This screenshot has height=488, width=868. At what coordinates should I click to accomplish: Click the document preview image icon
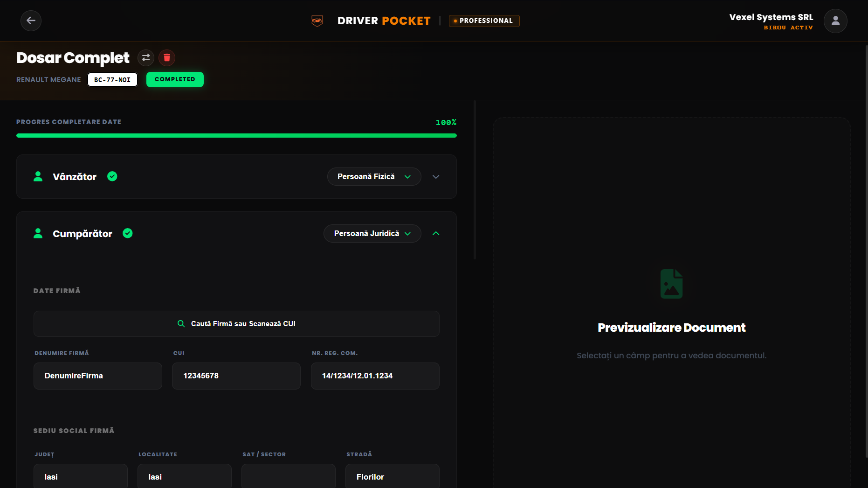tap(672, 284)
